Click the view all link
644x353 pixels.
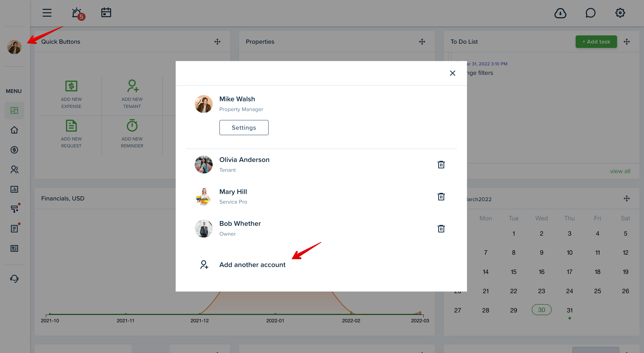[x=620, y=171]
